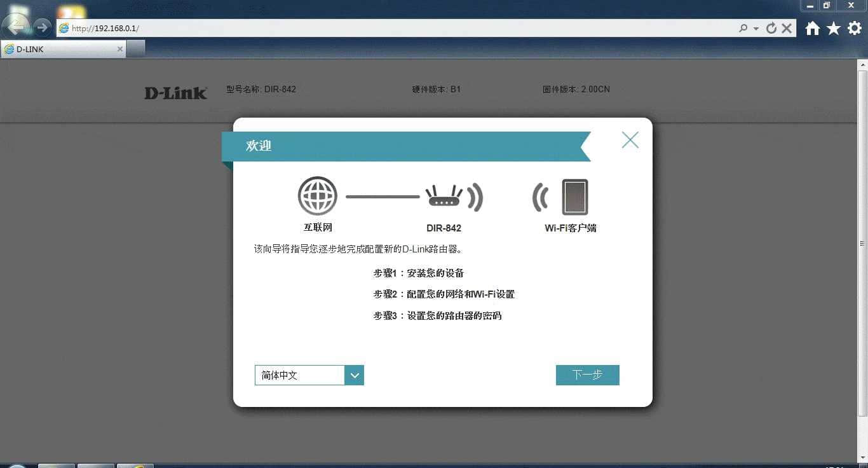Click the 下一步 next button

tap(587, 375)
